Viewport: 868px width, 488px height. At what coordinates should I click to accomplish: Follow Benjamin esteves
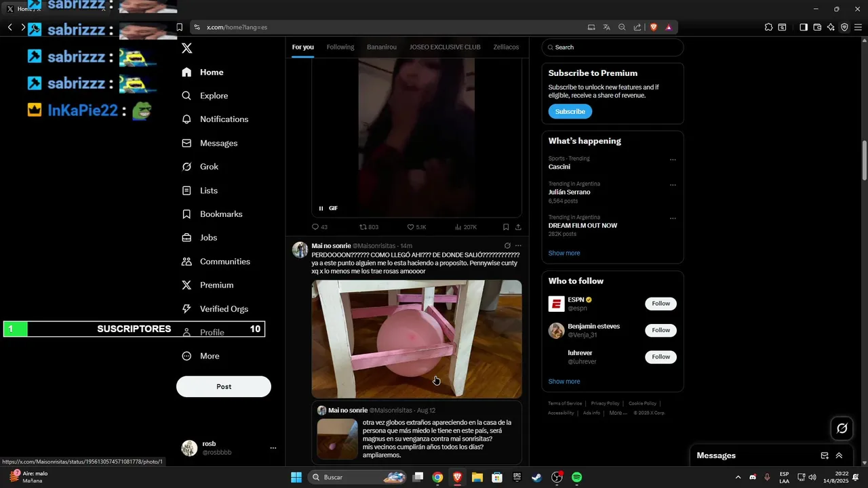click(x=660, y=330)
